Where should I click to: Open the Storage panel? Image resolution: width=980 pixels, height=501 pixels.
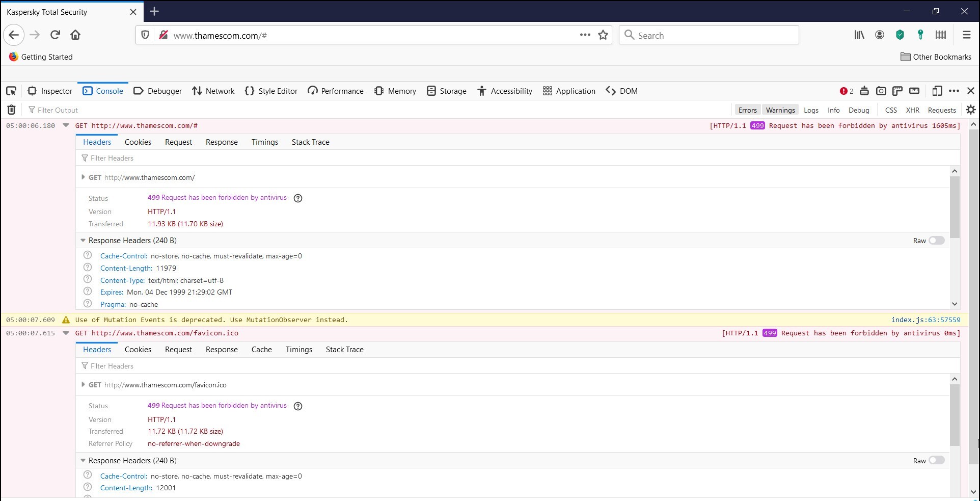click(447, 91)
